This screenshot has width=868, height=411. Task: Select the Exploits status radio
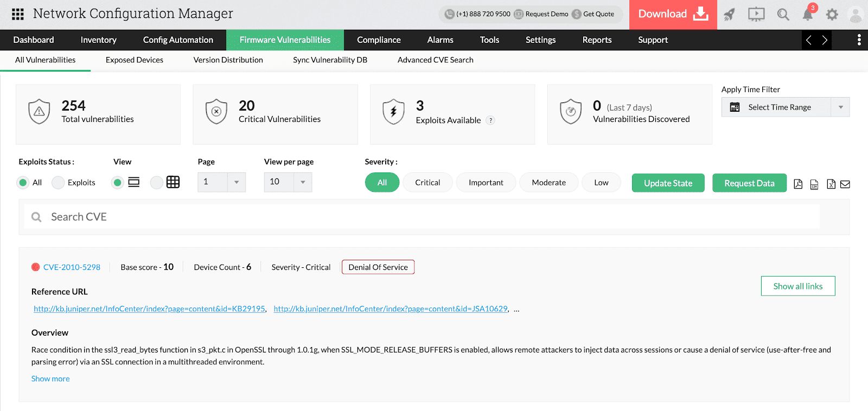click(58, 183)
